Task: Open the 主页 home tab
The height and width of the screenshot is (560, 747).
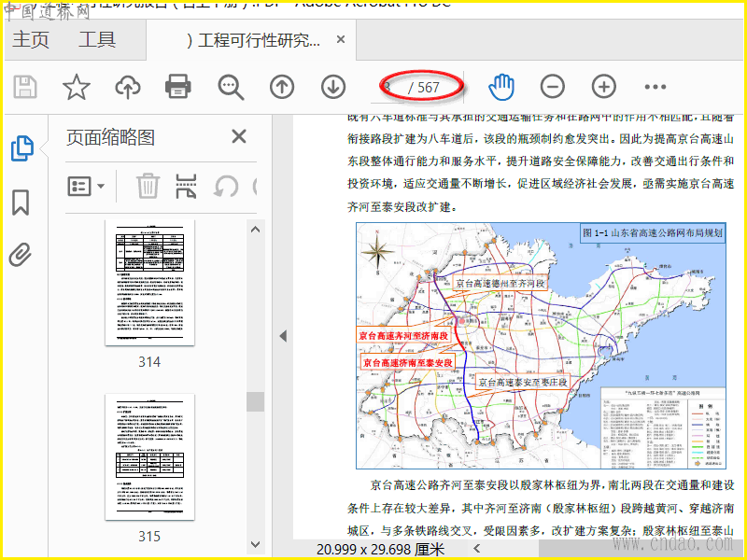Action: [31, 39]
